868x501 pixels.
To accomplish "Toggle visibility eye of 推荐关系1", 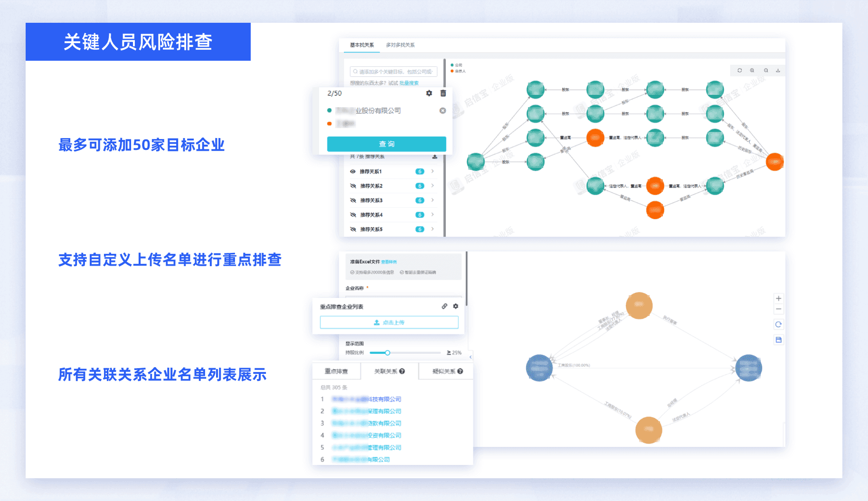I will click(x=353, y=171).
